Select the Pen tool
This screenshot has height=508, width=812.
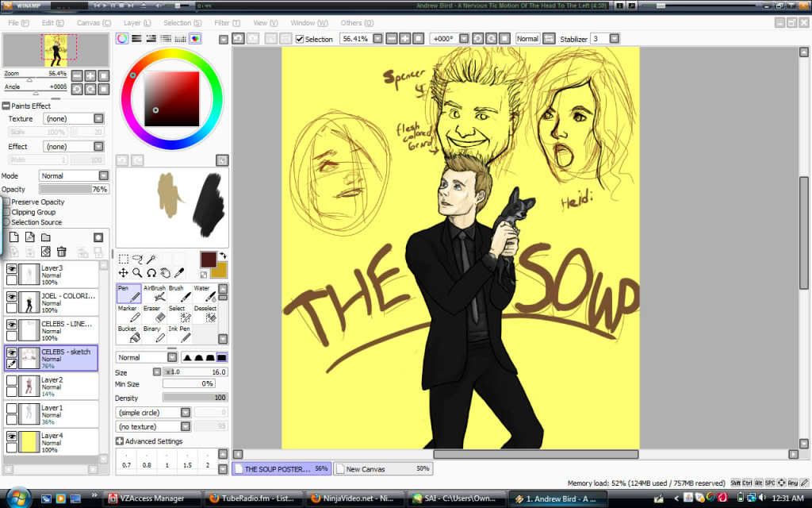pyautogui.click(x=129, y=294)
